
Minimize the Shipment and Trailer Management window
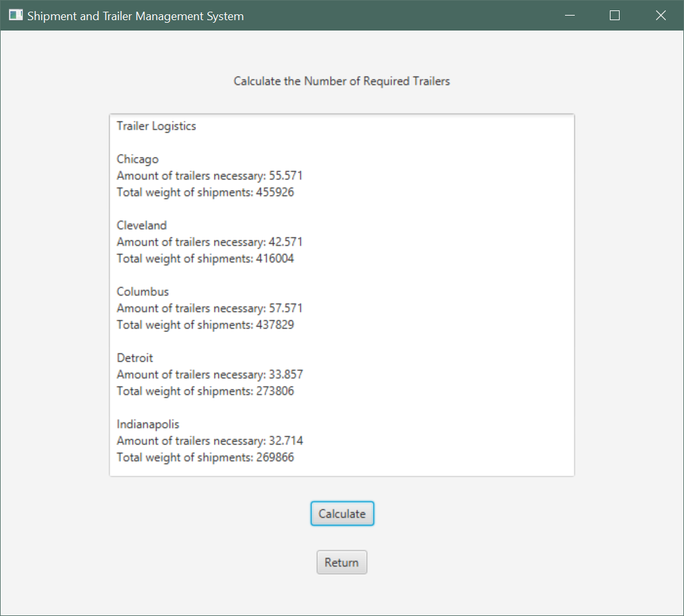[570, 16]
